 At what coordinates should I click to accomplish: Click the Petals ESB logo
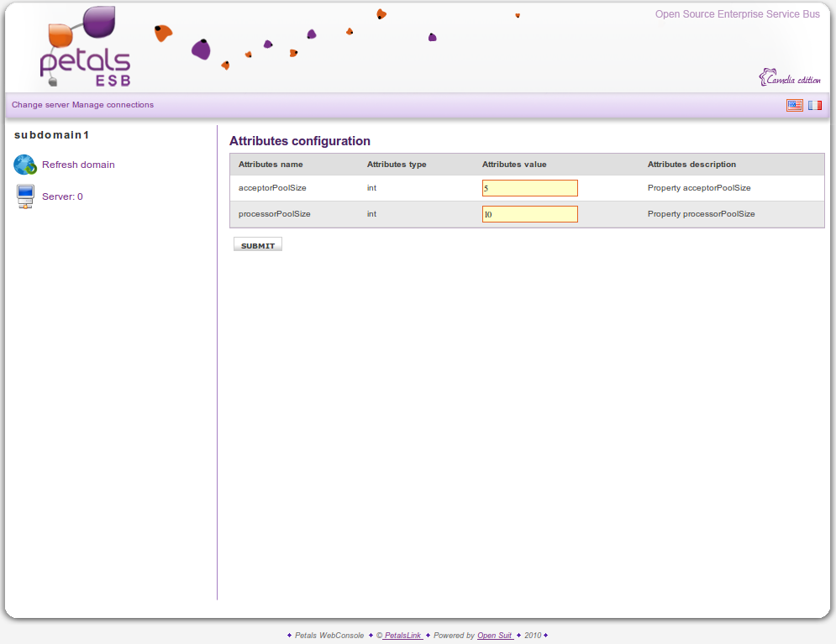click(x=85, y=50)
